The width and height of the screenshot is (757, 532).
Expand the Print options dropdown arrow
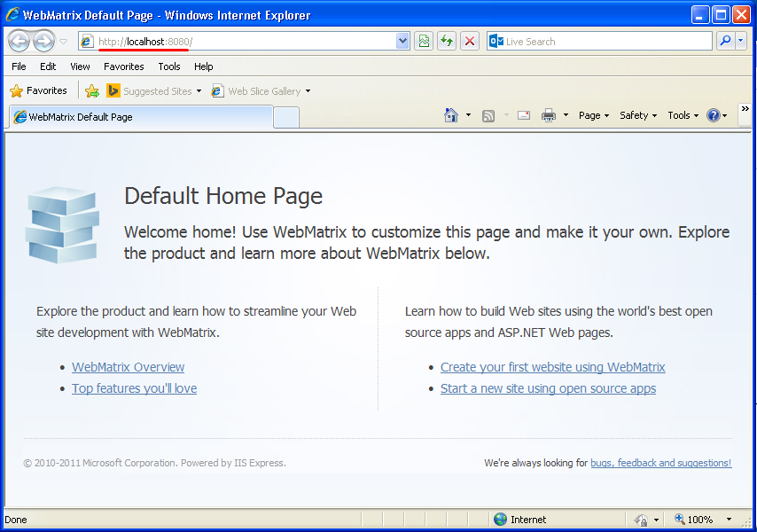pyautogui.click(x=566, y=115)
